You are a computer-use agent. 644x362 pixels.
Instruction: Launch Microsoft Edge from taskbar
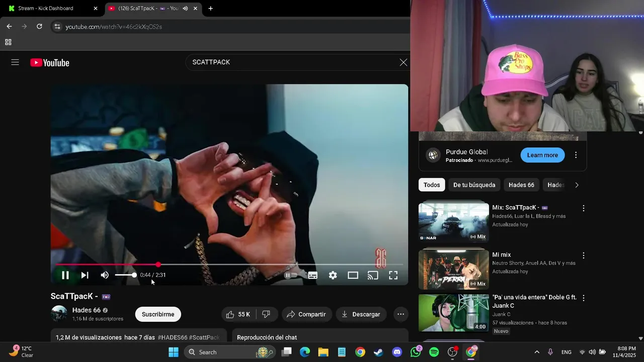pos(305,352)
